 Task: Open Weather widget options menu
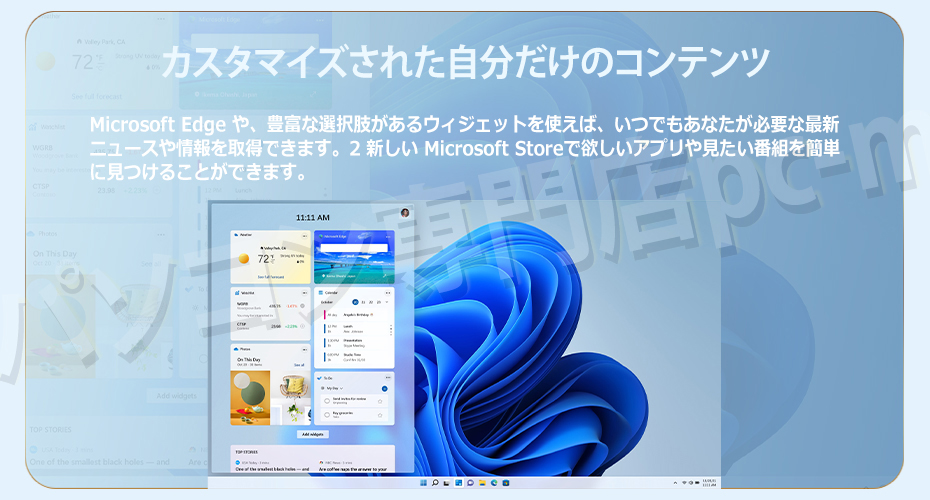[x=305, y=236]
